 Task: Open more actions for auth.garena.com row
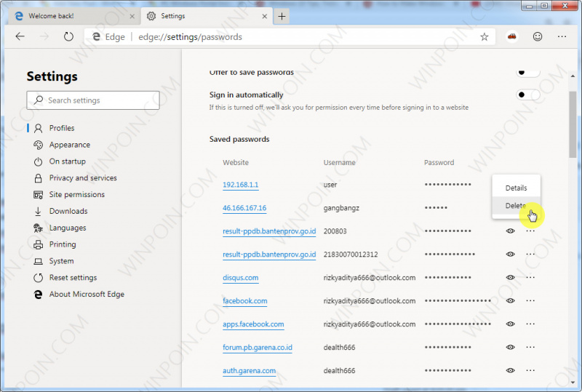coord(530,370)
